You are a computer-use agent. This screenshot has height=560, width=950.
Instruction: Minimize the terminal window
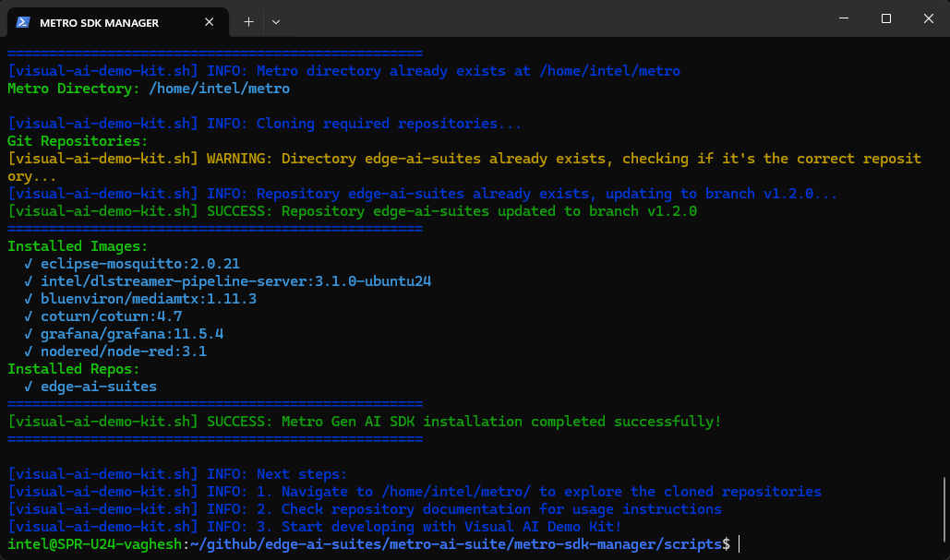coord(842,18)
